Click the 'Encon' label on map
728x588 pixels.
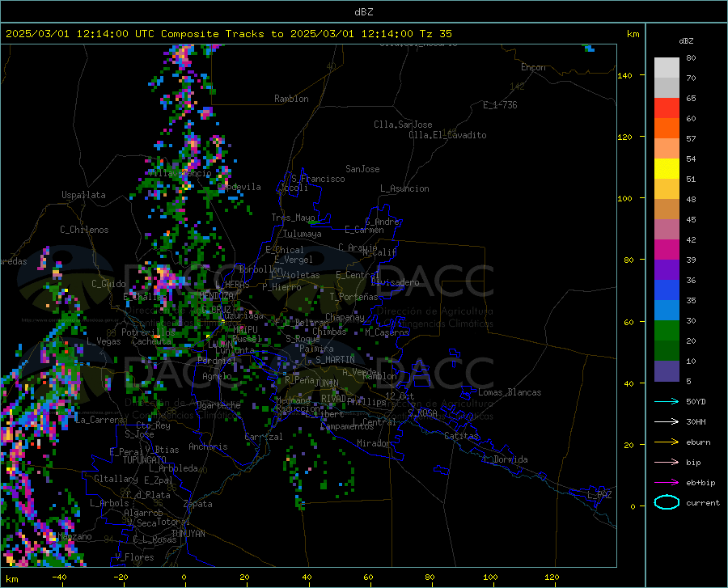(533, 67)
